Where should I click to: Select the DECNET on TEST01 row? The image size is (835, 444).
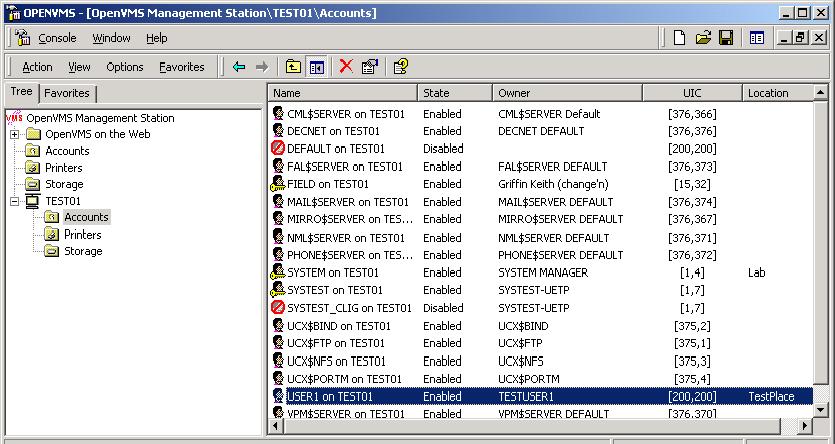(541, 131)
